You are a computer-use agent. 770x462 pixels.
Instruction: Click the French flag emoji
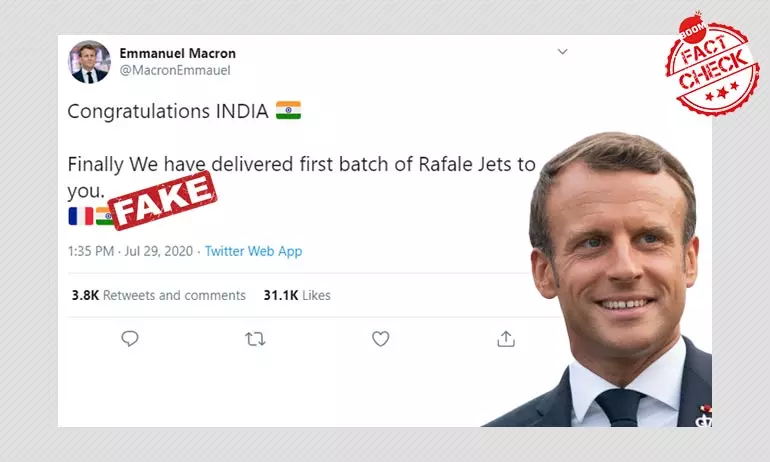[81, 216]
